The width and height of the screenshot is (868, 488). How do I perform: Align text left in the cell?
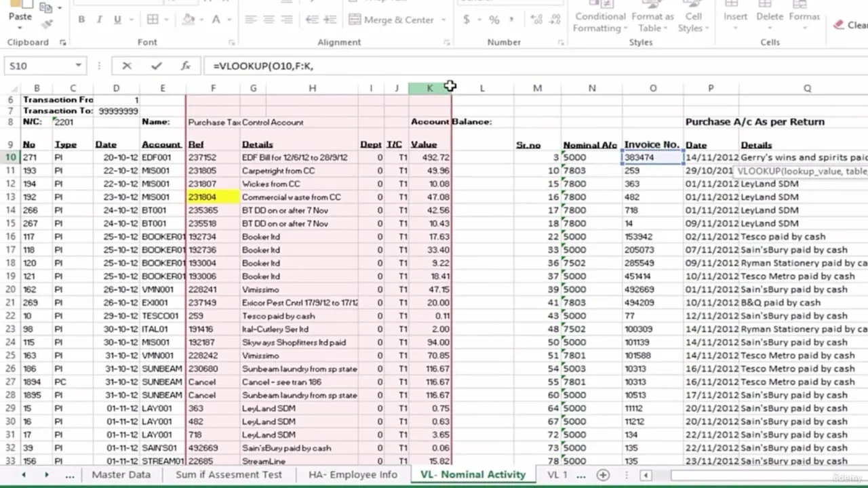(x=250, y=20)
